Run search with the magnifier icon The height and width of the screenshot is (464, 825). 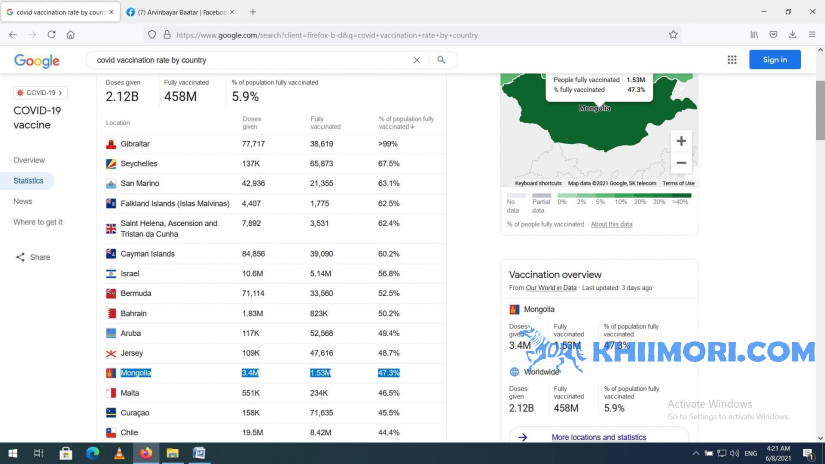coord(441,60)
